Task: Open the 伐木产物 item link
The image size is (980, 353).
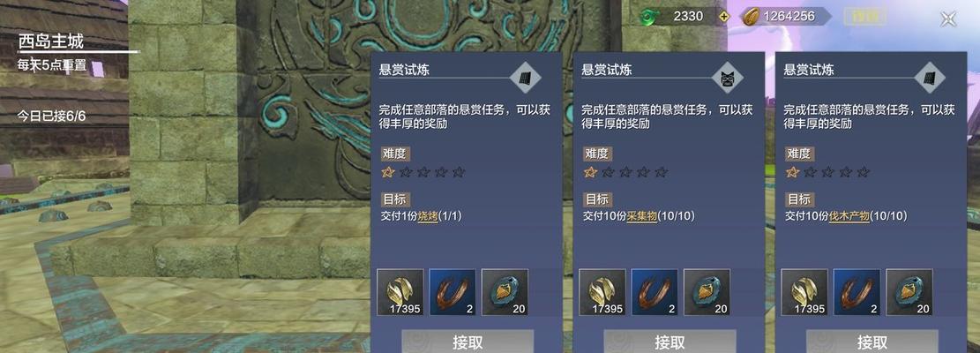Action: coord(849,216)
